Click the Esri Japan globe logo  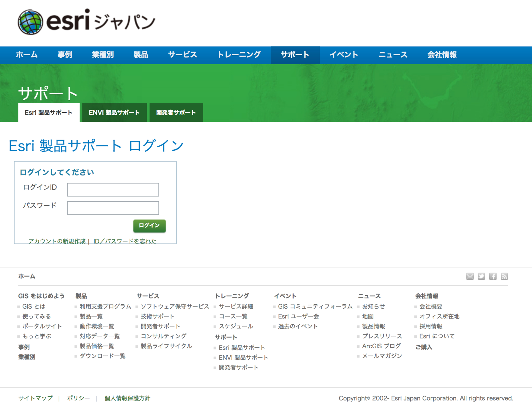click(30, 22)
